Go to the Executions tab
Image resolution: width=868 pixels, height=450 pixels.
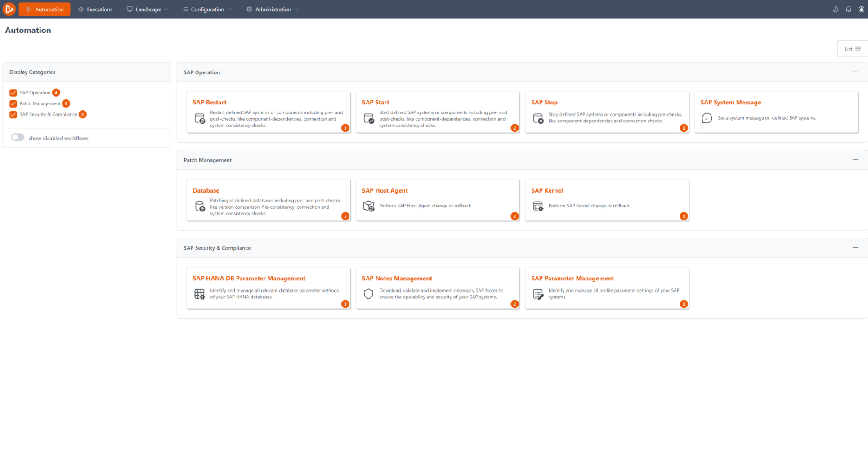[95, 9]
